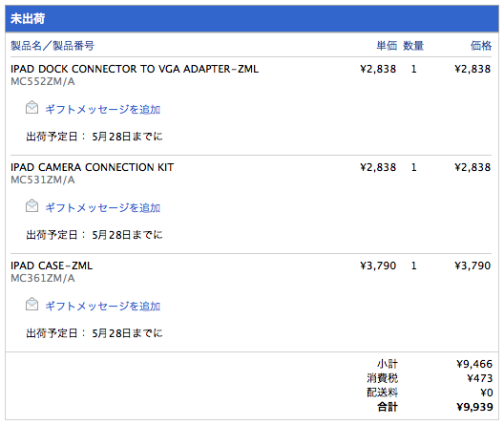Viewport: 504px width, 425px height.
Task: Add gift message for VGA adapter
Action: click(102, 109)
